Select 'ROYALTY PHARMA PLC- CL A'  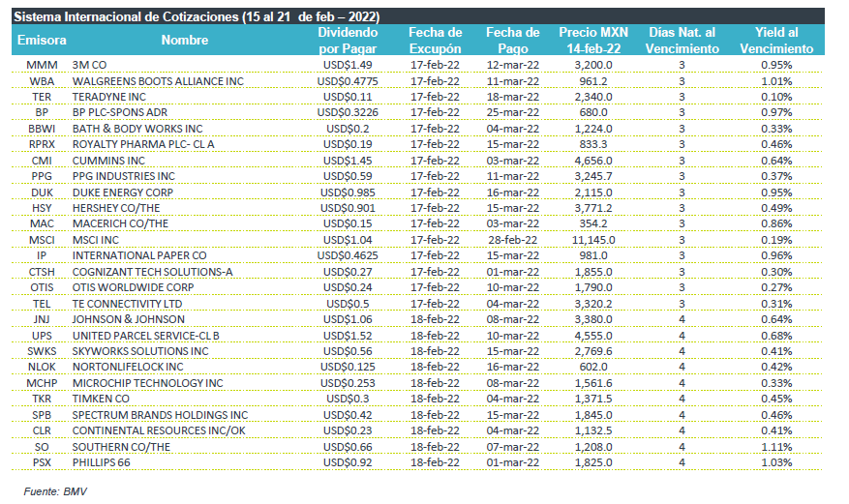pos(143,144)
